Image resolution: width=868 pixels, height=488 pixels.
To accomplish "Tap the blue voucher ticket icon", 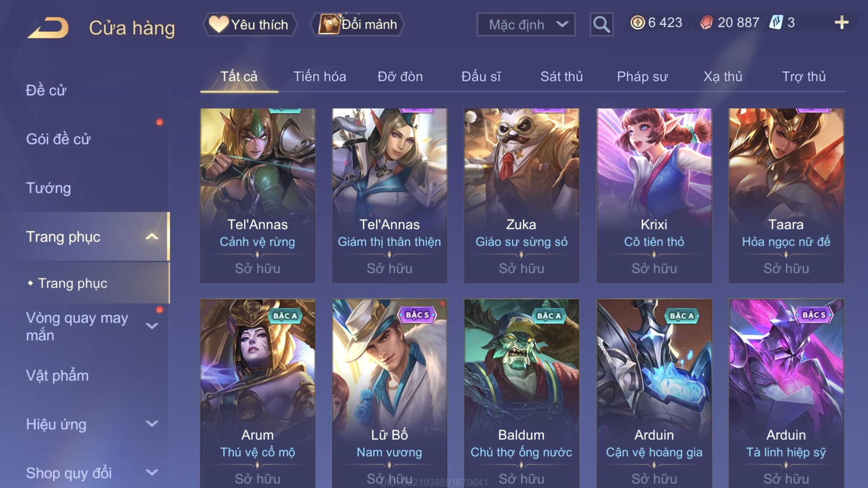I will (x=776, y=22).
